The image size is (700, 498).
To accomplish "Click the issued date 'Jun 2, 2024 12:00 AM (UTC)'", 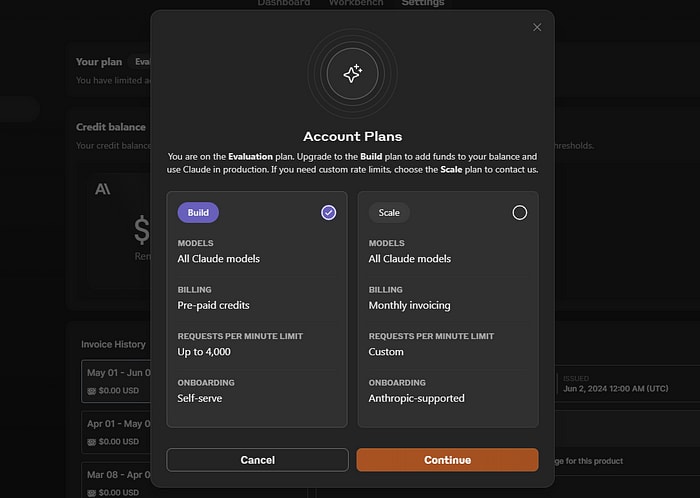I will [616, 389].
